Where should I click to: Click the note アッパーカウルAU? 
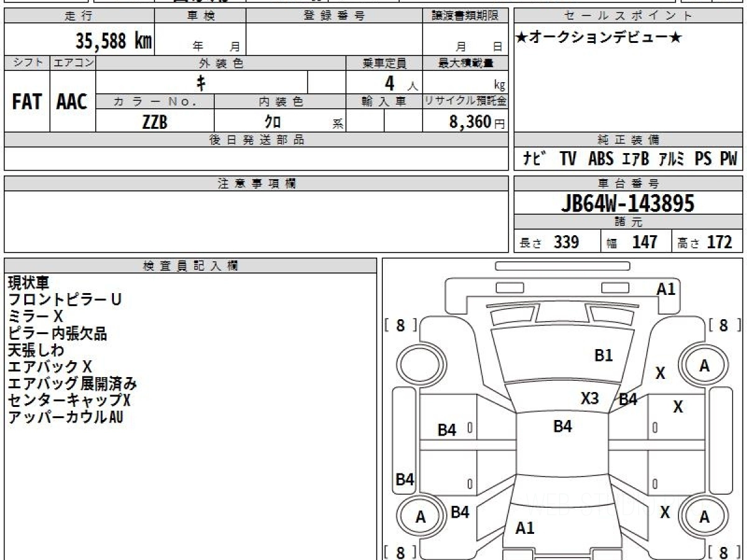point(65,417)
